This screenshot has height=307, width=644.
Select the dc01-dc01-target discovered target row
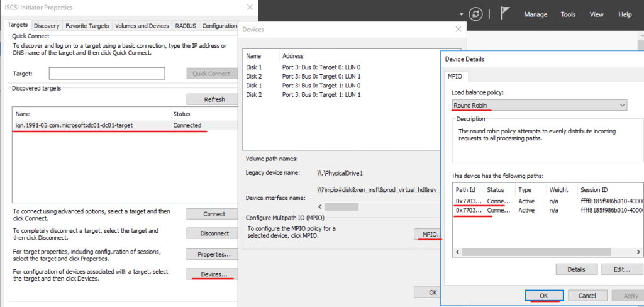(125, 125)
